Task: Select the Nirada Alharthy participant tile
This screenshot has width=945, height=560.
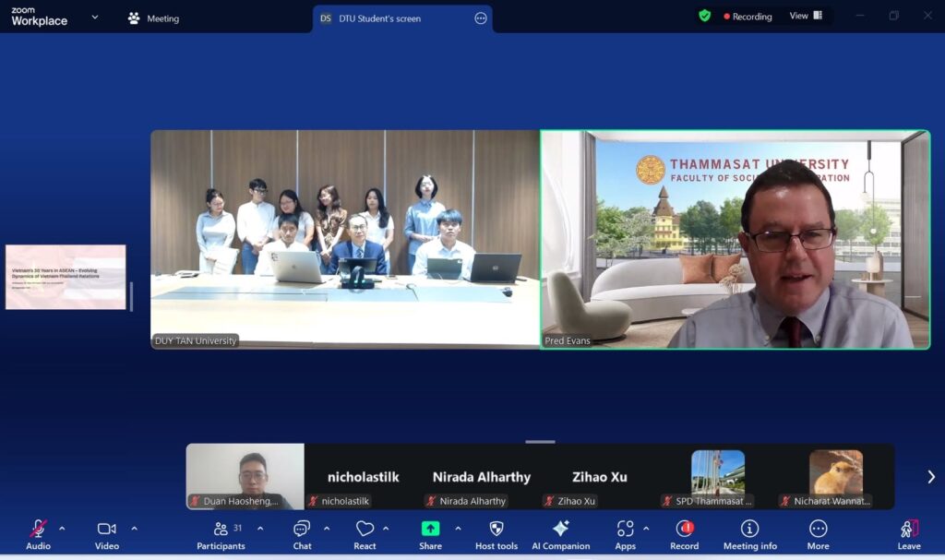Action: coord(481,476)
